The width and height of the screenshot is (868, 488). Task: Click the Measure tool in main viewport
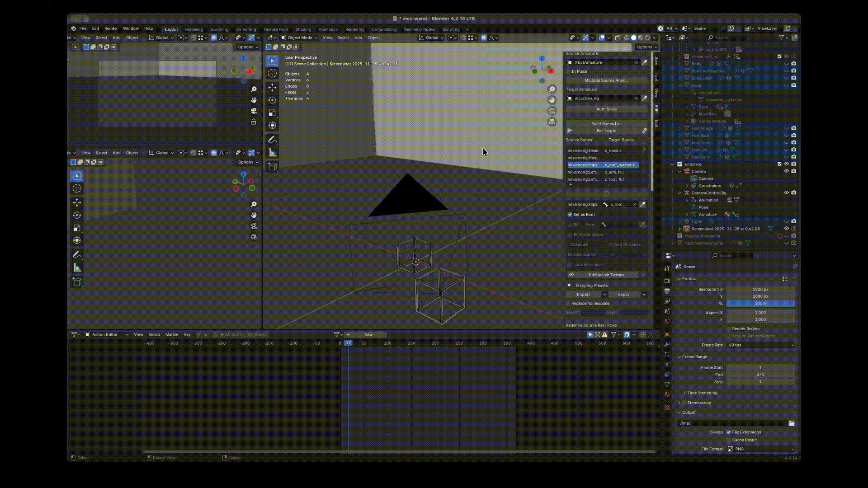272,152
